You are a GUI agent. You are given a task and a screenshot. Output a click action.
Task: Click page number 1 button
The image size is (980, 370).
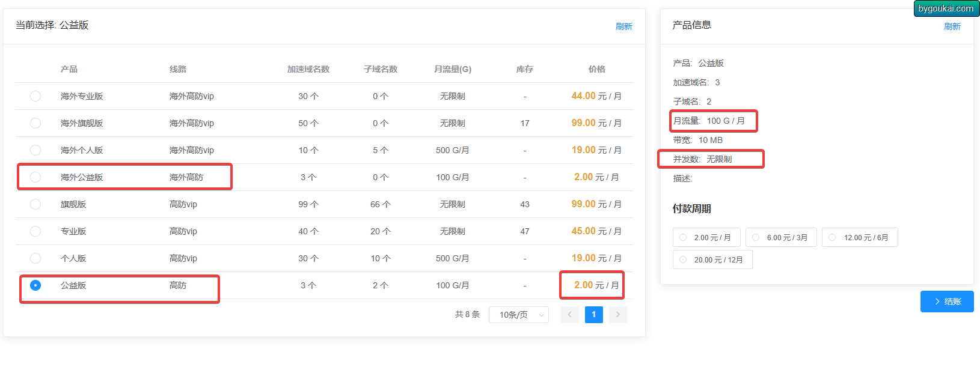tap(594, 315)
